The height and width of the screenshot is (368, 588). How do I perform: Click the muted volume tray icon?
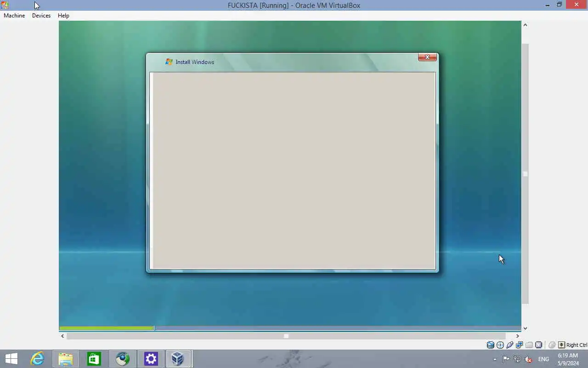coord(528,359)
